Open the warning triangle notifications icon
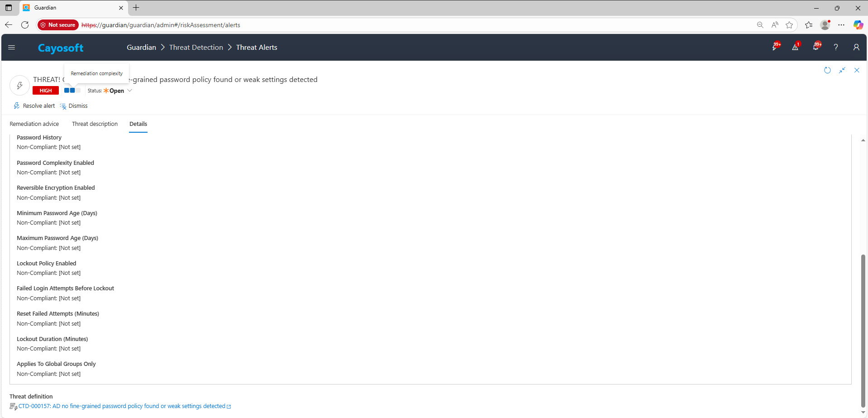 pos(795,47)
